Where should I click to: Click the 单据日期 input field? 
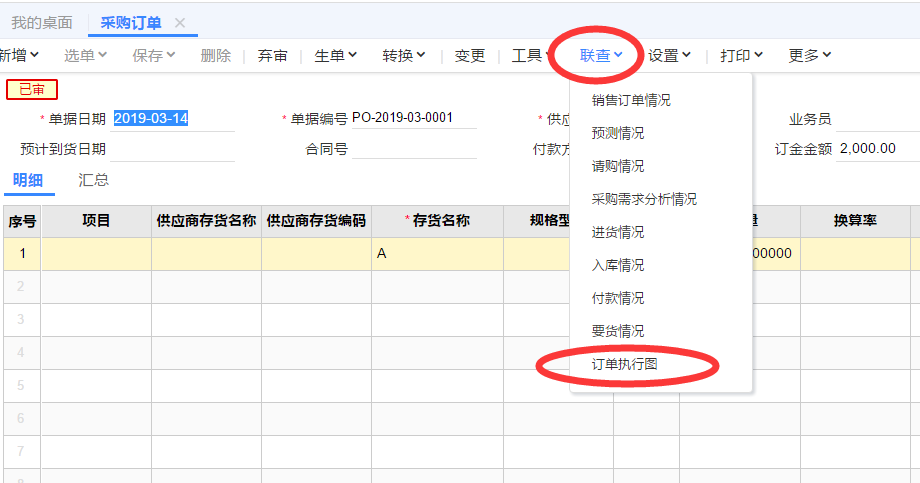pyautogui.click(x=172, y=119)
